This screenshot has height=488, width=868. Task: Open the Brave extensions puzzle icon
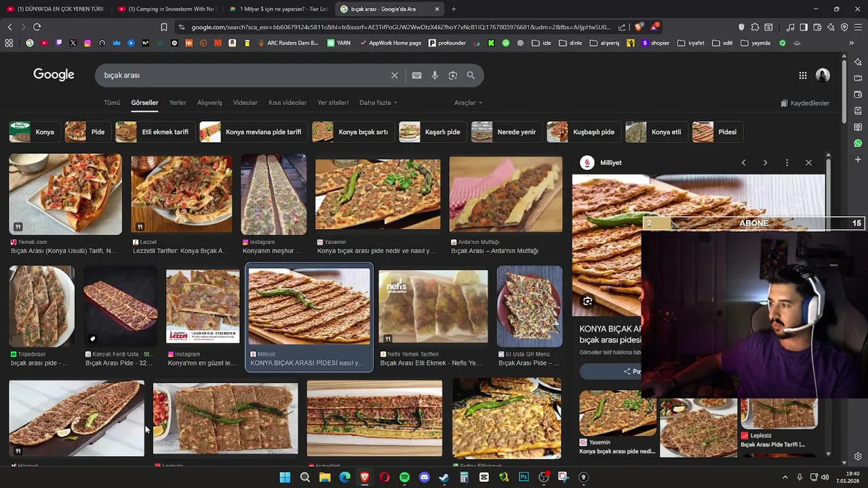click(x=755, y=27)
